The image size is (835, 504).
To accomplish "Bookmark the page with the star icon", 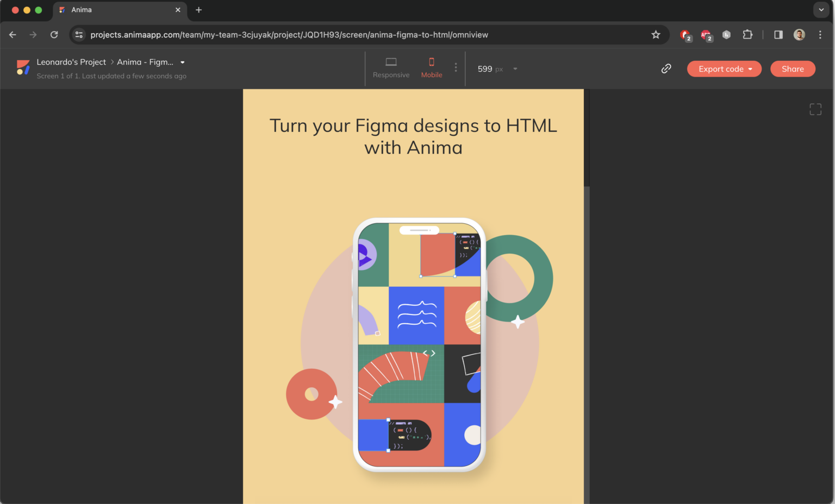I will [x=656, y=34].
